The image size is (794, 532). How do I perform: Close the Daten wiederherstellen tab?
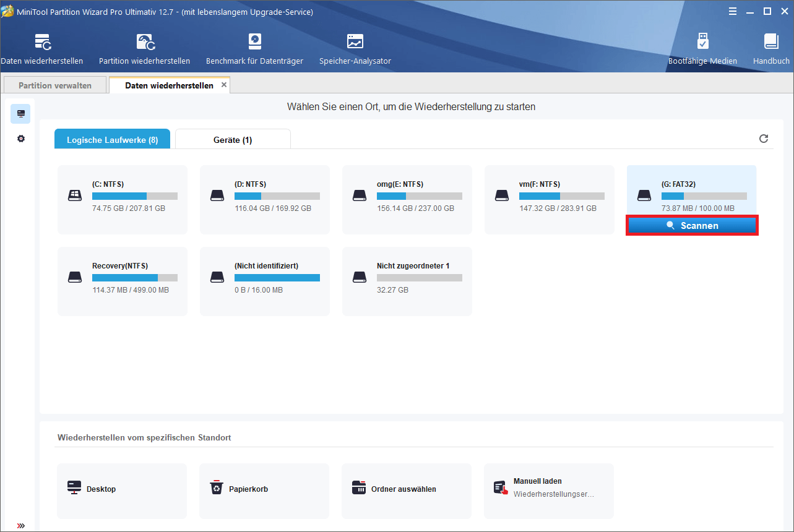point(224,85)
